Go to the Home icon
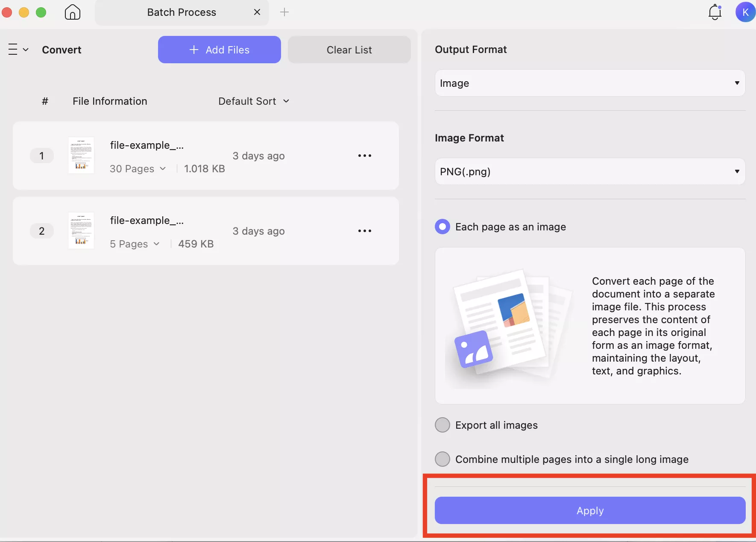 (x=72, y=12)
